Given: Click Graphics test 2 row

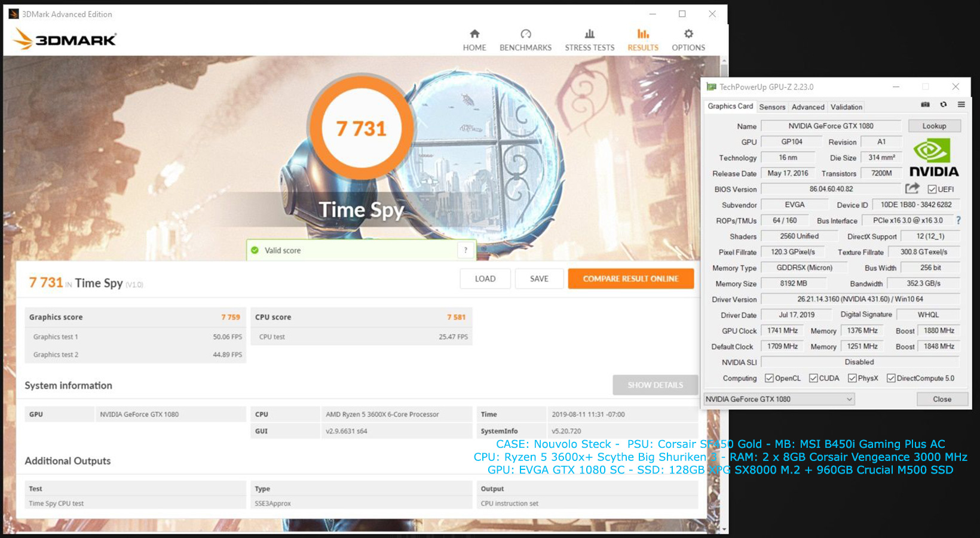Looking at the screenshot, I should pos(136,355).
